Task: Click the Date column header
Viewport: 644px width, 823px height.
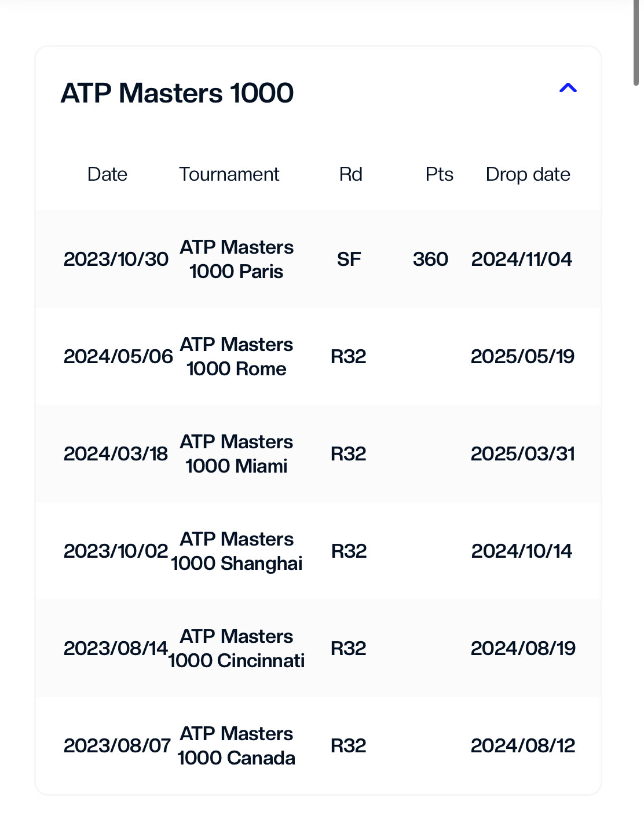Action: [107, 174]
